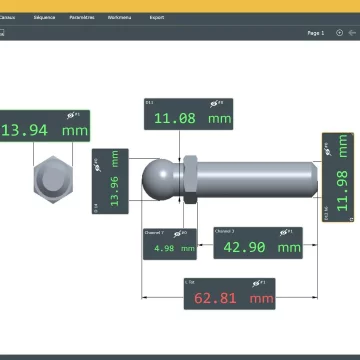Select the 42.90 mm channel display
The image size is (360, 360).
coord(258,243)
